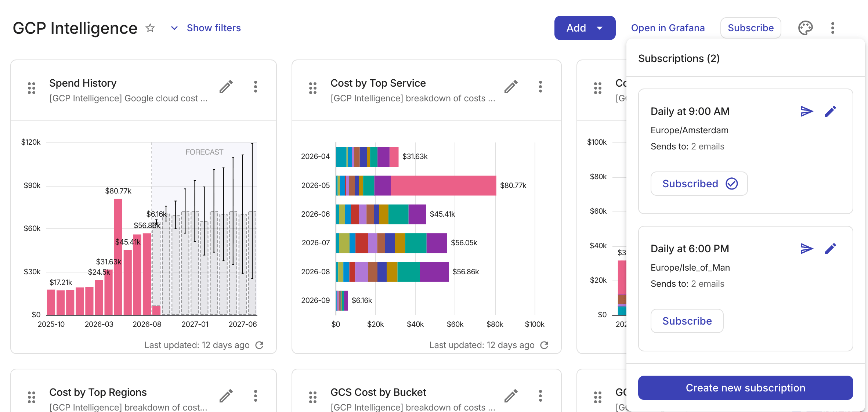Click the purple 2026-08 segment in service chart
This screenshot has height=412, width=868.
(434, 272)
